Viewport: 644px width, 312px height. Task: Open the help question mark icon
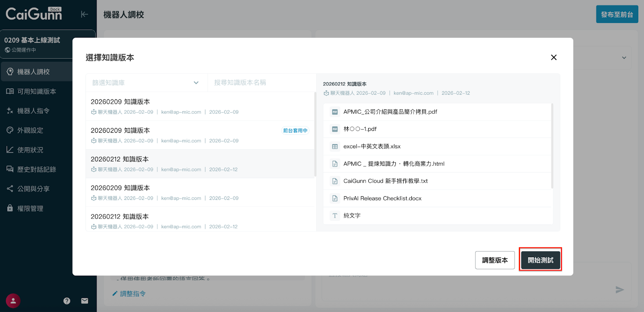(67, 301)
